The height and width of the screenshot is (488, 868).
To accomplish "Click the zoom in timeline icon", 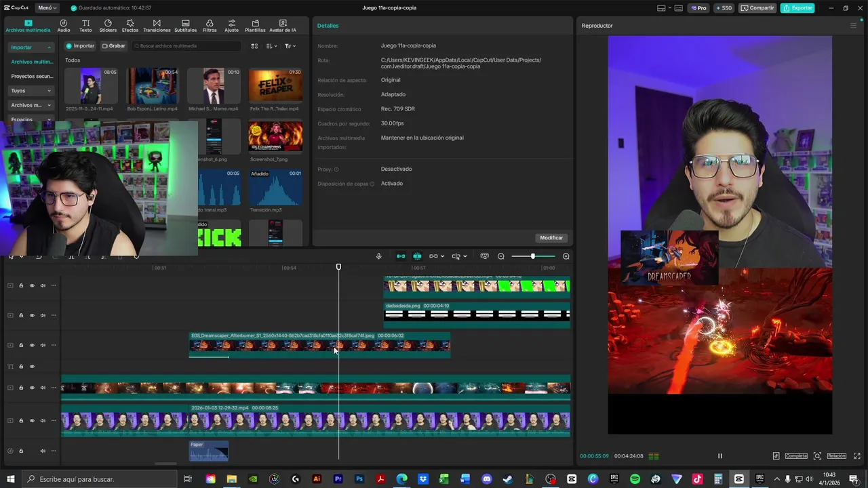I will click(566, 256).
